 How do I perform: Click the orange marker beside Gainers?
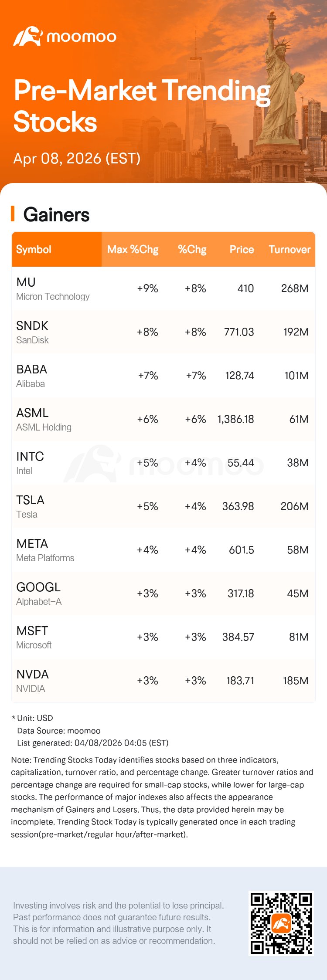coord(13,214)
